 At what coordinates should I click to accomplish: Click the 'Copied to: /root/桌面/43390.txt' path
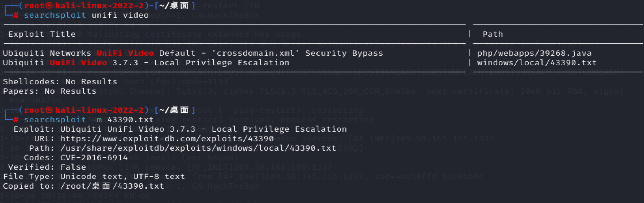[x=112, y=186]
